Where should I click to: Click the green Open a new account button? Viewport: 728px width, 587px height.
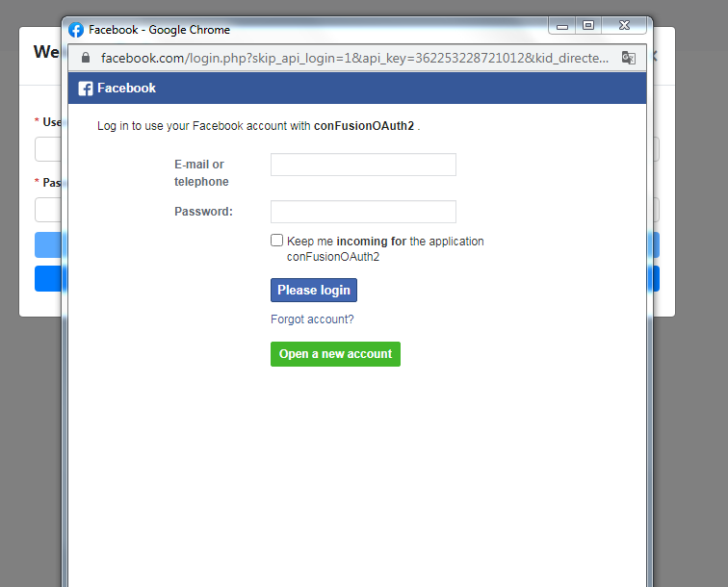tap(335, 354)
